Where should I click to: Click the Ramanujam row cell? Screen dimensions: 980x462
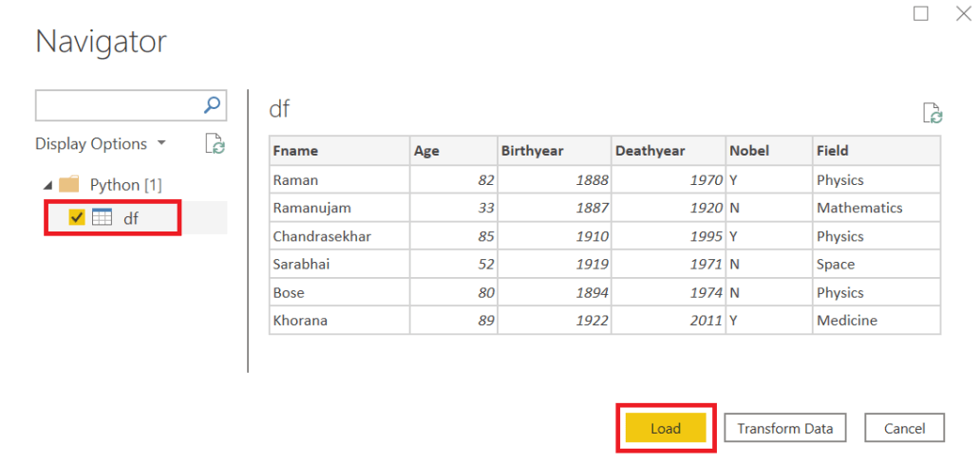pyautogui.click(x=339, y=208)
